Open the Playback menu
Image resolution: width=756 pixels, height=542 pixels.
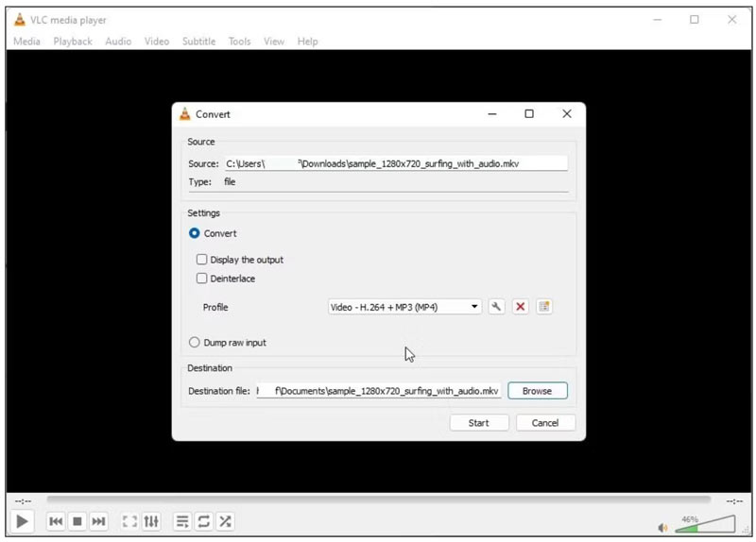coord(73,42)
